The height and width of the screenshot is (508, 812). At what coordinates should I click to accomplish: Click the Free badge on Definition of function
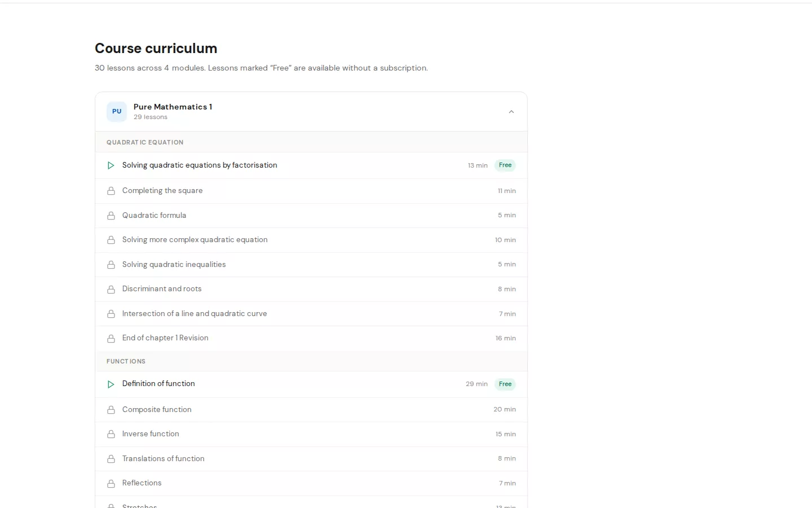tap(505, 384)
